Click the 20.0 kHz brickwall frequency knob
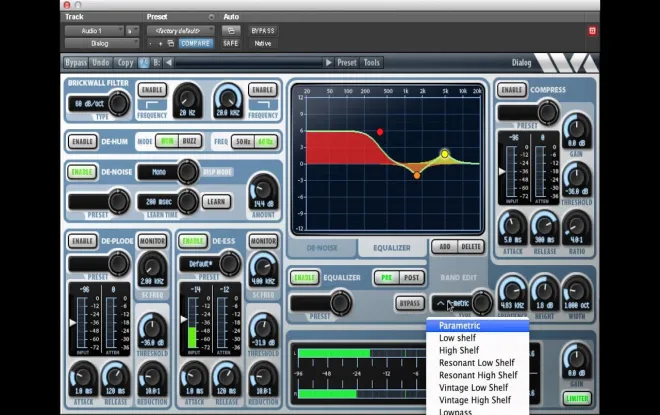 pyautogui.click(x=228, y=100)
